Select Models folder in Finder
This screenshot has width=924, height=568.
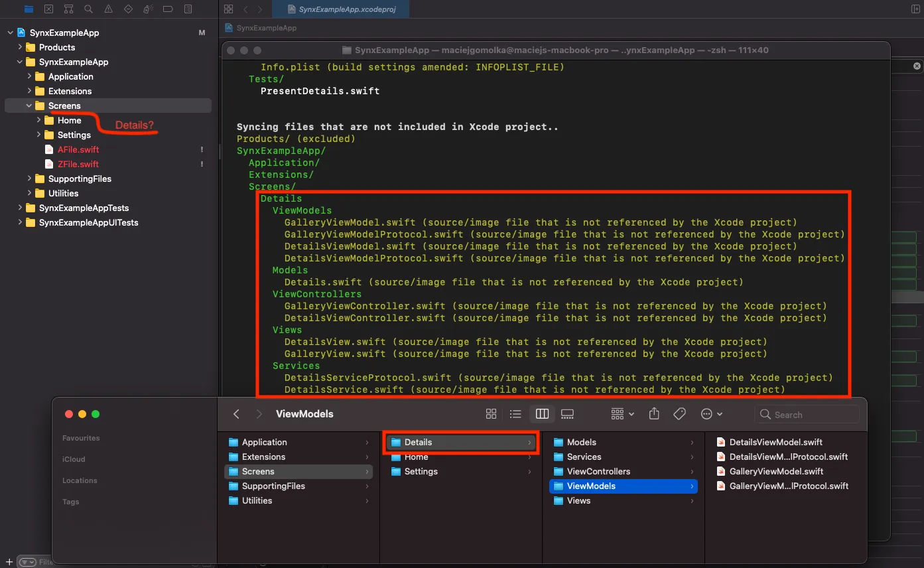624,442
